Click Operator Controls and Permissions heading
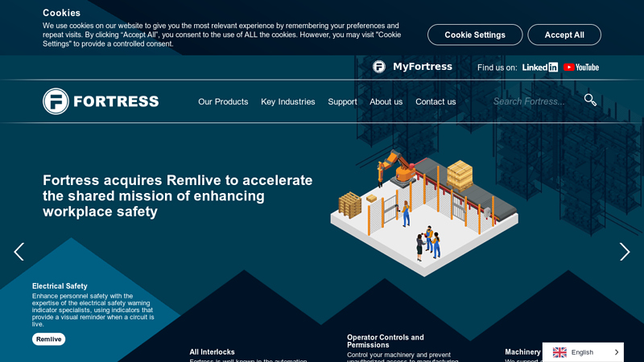The width and height of the screenshot is (644, 362). (386, 341)
